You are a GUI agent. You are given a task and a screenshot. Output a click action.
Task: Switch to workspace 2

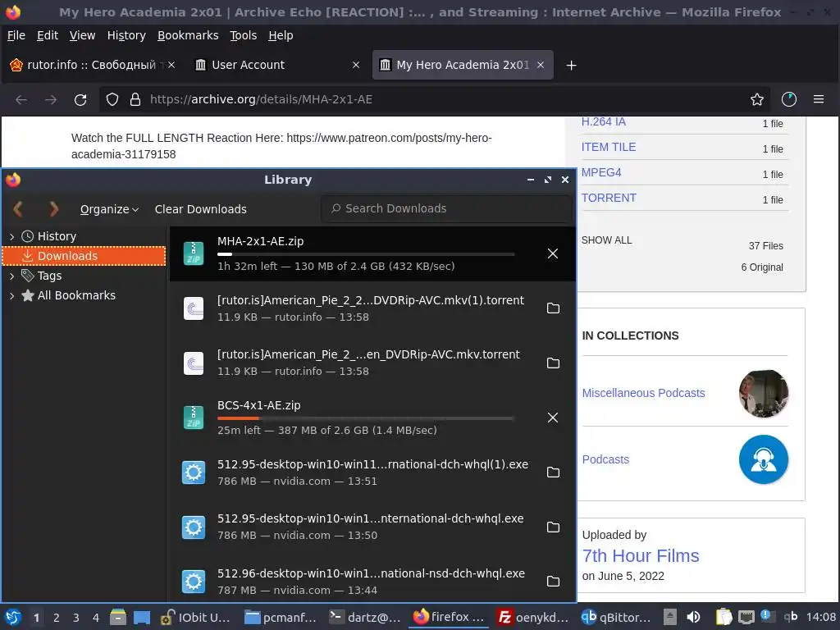pyautogui.click(x=57, y=618)
